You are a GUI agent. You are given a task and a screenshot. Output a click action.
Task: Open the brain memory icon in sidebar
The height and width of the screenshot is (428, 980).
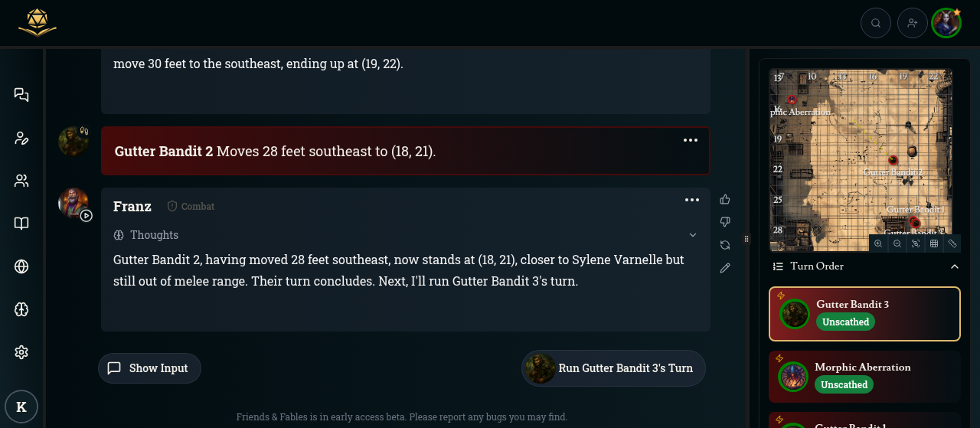[x=21, y=309]
